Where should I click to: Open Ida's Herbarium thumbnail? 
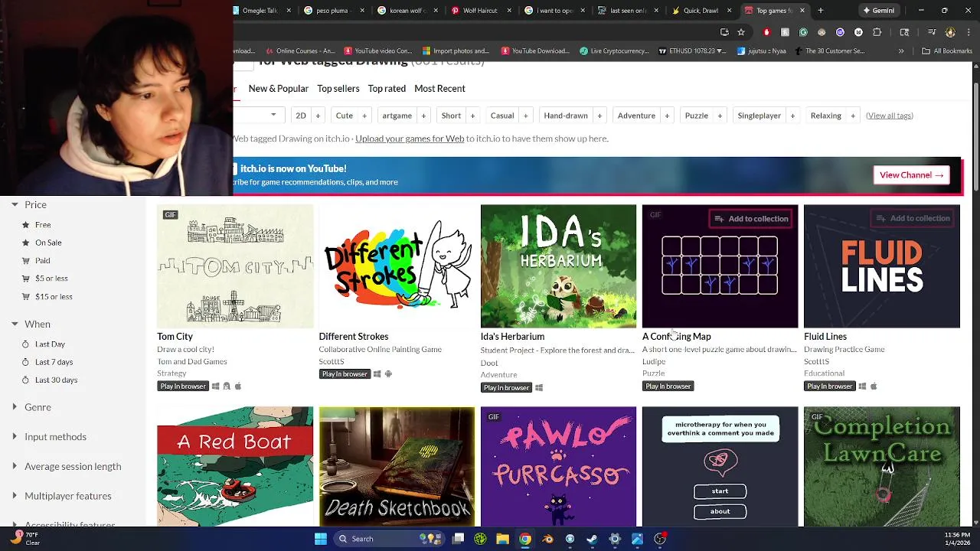pyautogui.click(x=558, y=266)
